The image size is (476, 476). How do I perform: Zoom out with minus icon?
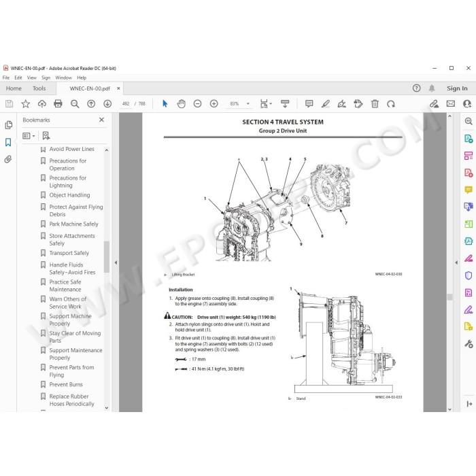(x=197, y=104)
